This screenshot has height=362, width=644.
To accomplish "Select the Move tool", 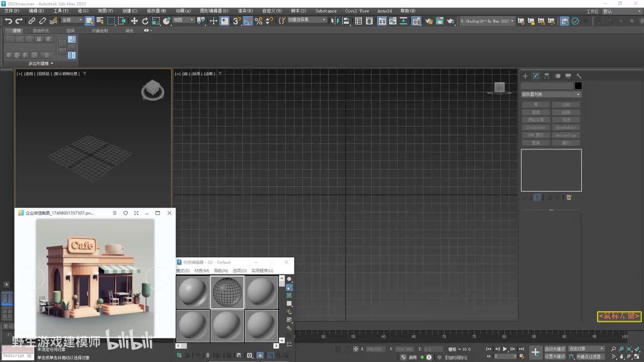I will [134, 21].
